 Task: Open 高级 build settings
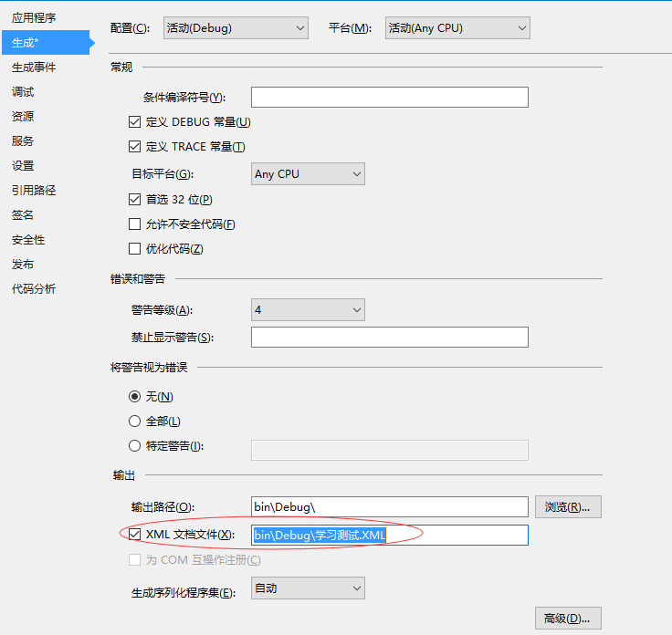[568, 619]
